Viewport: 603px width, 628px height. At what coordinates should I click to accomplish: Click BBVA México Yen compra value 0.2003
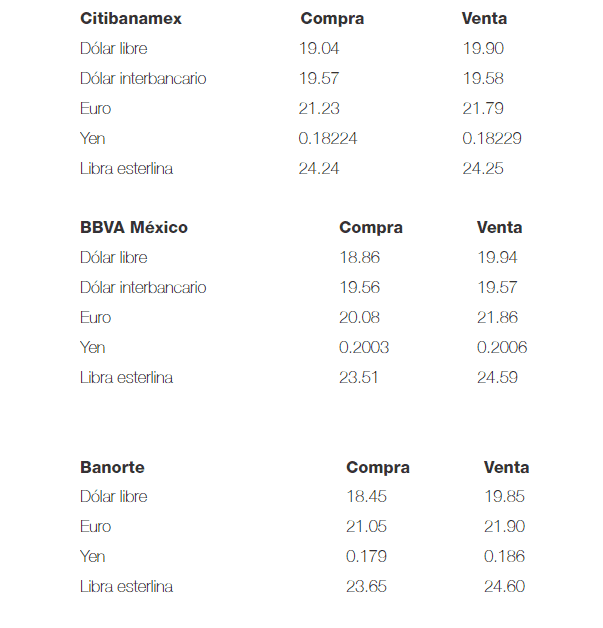point(364,347)
